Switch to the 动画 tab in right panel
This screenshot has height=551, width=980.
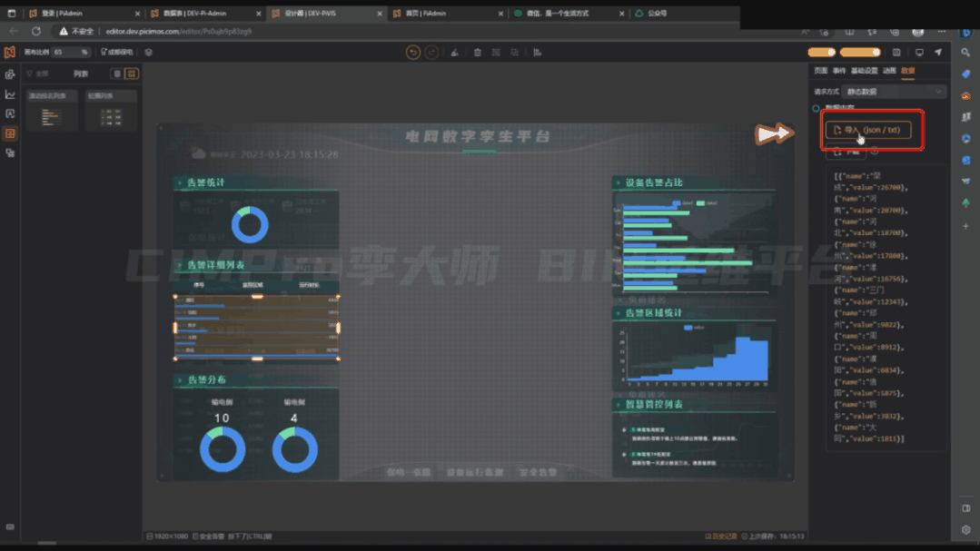[890, 70]
